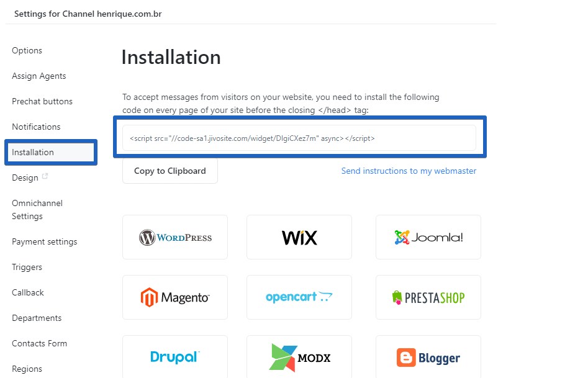Choose the MODX installation card
Screen dimensions: 588x378
point(299,357)
